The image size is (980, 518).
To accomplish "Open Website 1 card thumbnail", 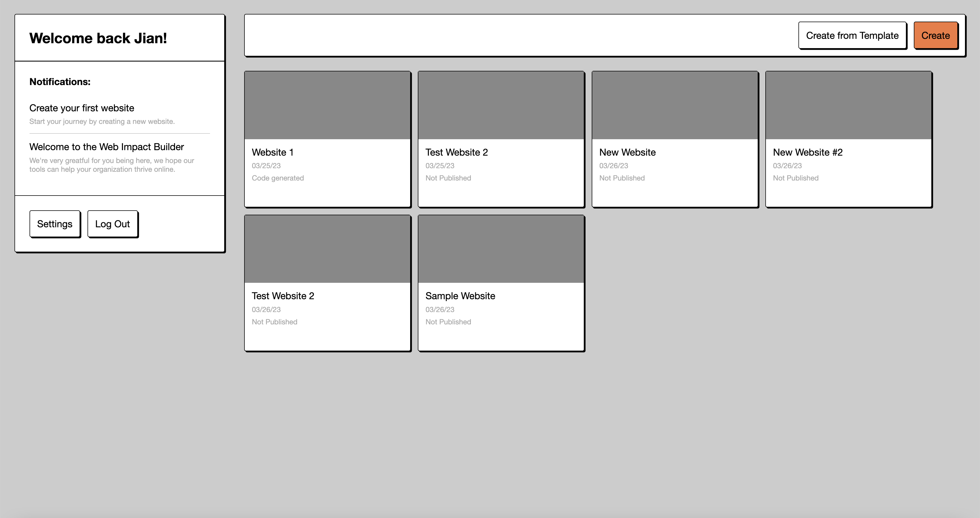I will 327,105.
